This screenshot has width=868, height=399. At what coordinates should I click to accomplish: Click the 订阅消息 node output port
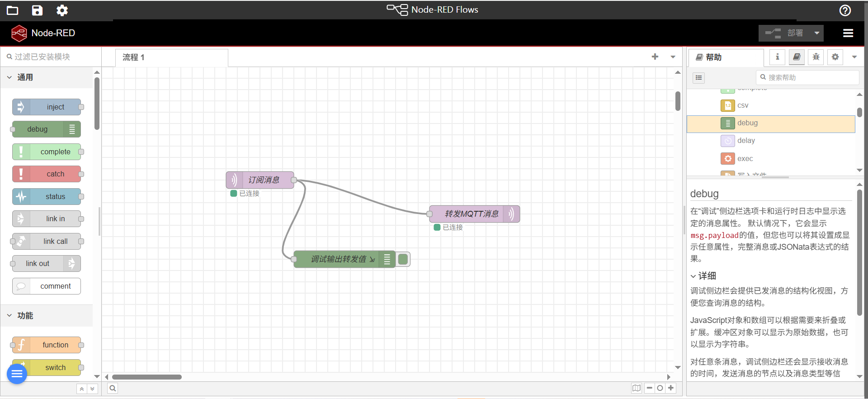[294, 180]
